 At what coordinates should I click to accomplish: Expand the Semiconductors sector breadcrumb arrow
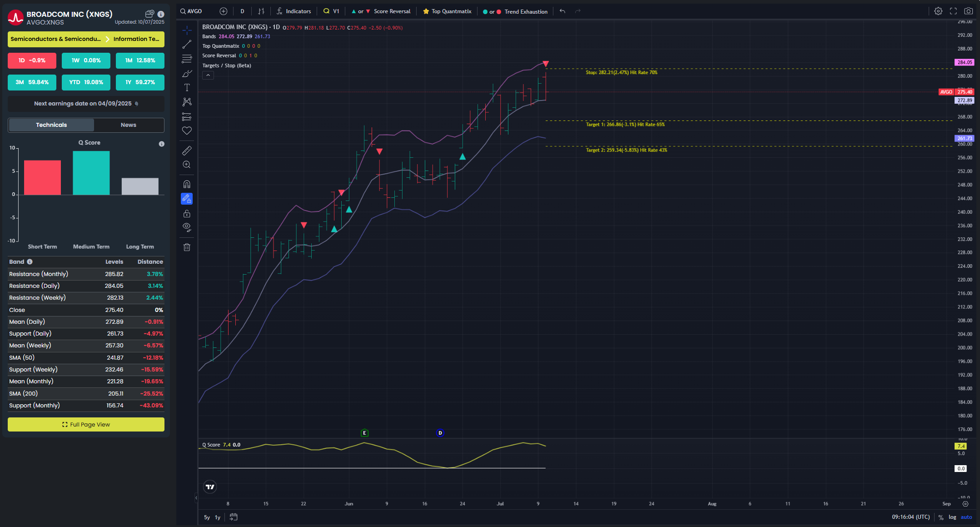pyautogui.click(x=108, y=39)
